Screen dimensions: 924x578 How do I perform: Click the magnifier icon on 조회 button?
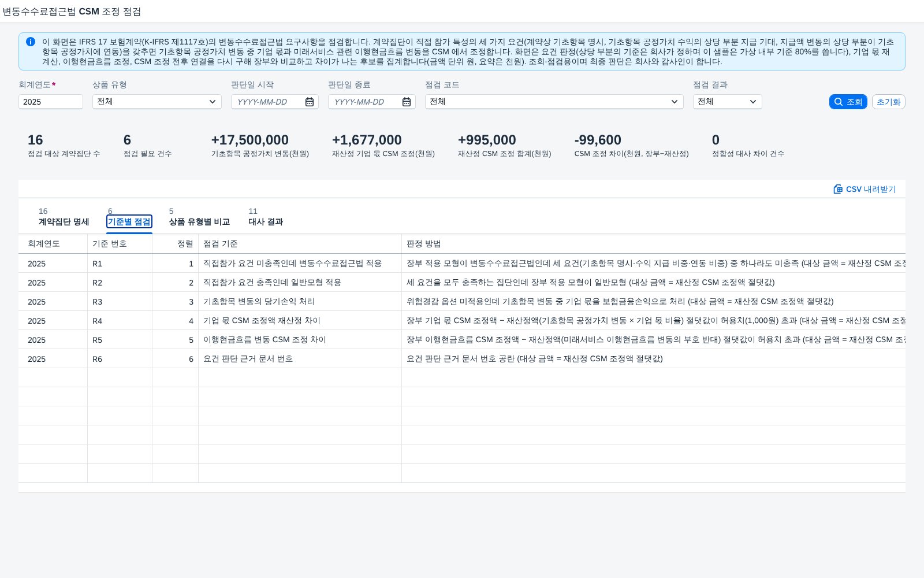coord(839,102)
